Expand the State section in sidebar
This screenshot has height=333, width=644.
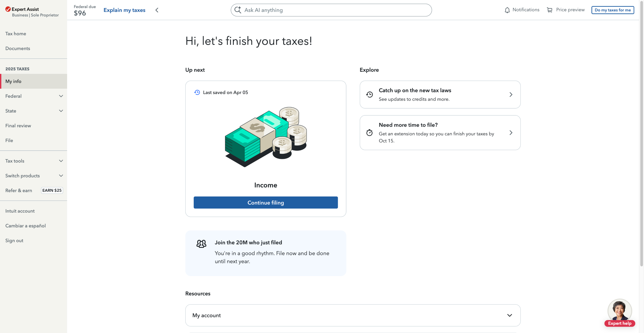(x=61, y=111)
